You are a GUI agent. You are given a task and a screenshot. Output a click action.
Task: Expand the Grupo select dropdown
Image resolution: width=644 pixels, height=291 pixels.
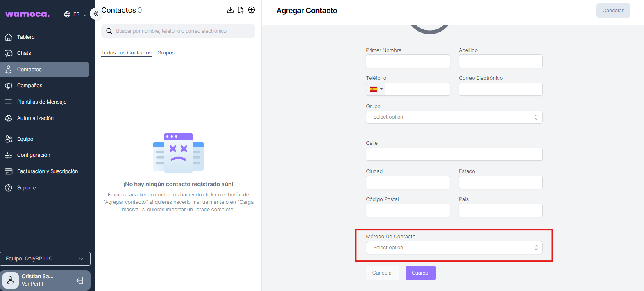[x=454, y=117]
